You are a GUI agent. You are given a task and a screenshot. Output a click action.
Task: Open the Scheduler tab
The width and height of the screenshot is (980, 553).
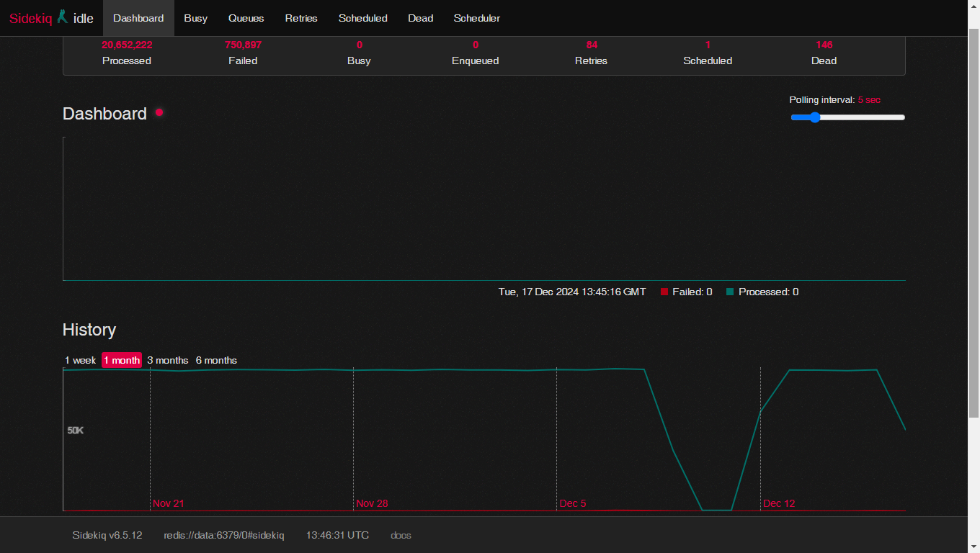pyautogui.click(x=477, y=18)
